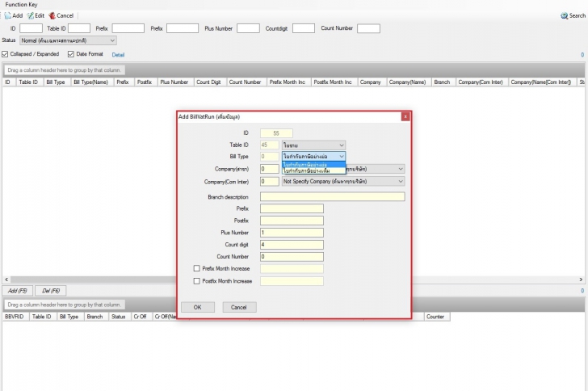This screenshot has width=588, height=391.
Task: Select the highlighted first Bill Type option
Action: pyautogui.click(x=313, y=165)
